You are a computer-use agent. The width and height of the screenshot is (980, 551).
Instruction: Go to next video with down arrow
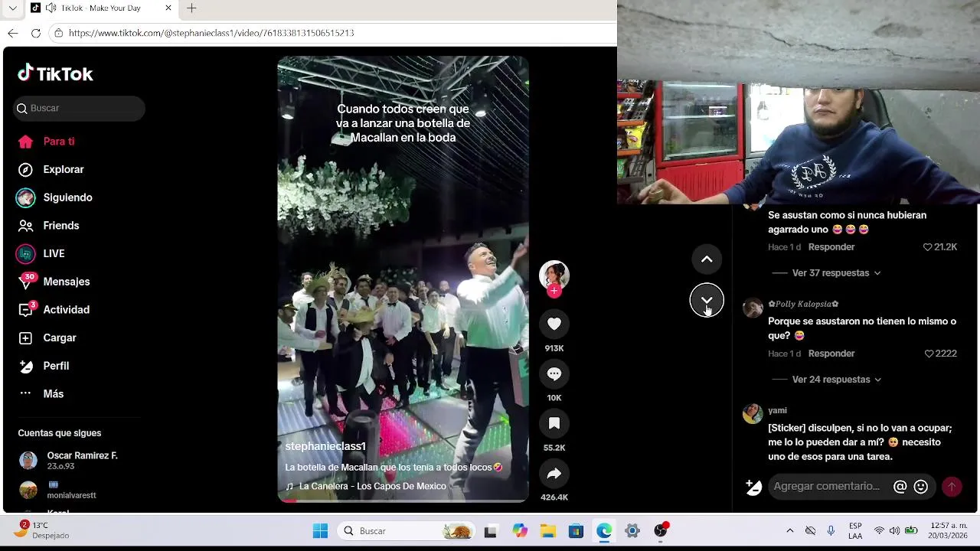(707, 300)
